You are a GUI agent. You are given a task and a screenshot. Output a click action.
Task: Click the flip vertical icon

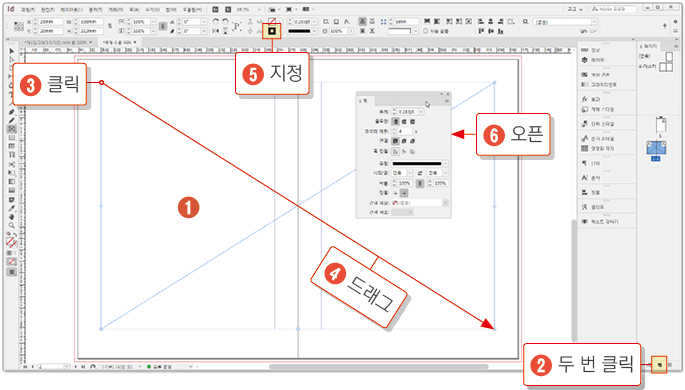coord(225,31)
